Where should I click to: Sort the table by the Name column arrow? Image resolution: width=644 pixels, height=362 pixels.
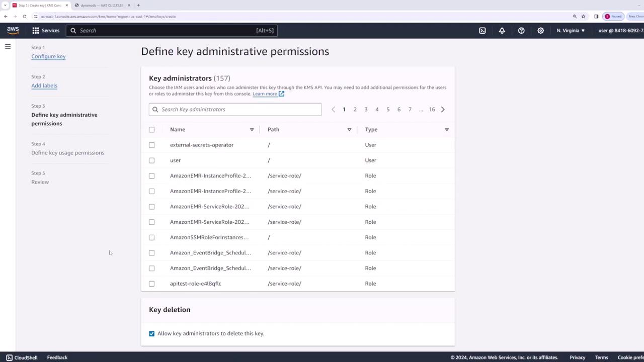252,130
